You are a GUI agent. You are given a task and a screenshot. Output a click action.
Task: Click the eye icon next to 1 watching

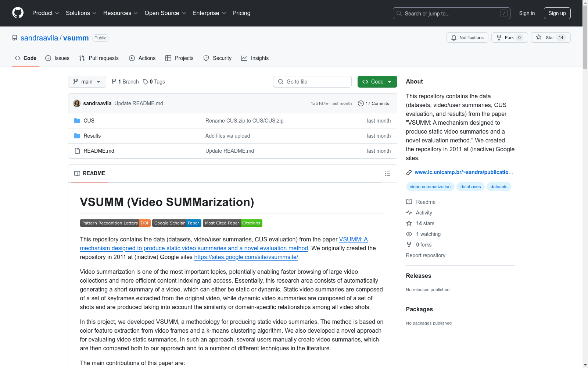point(409,234)
